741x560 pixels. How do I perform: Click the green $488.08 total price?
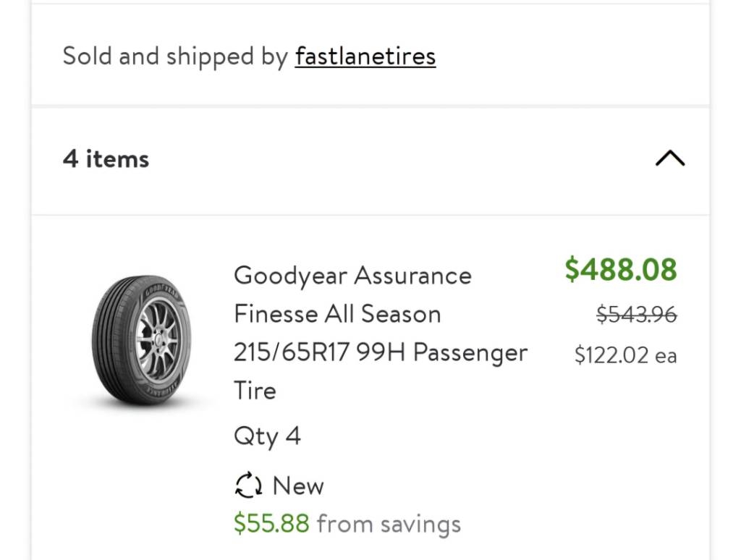click(621, 269)
